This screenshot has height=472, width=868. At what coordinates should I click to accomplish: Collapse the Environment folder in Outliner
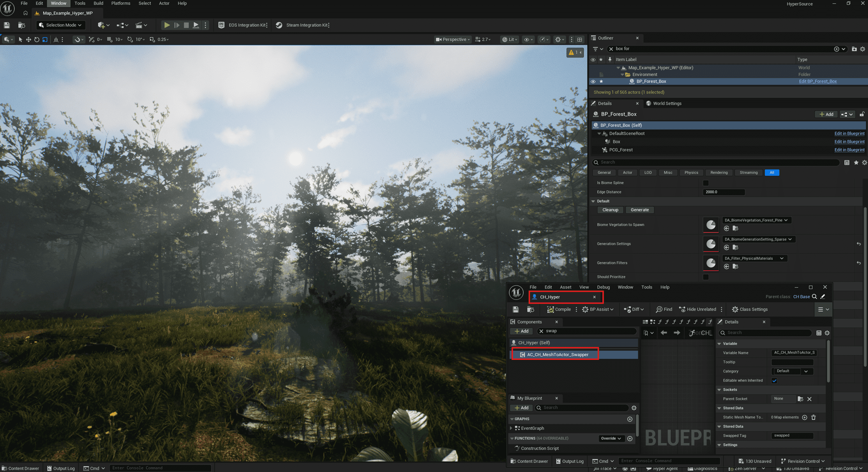(x=622, y=75)
